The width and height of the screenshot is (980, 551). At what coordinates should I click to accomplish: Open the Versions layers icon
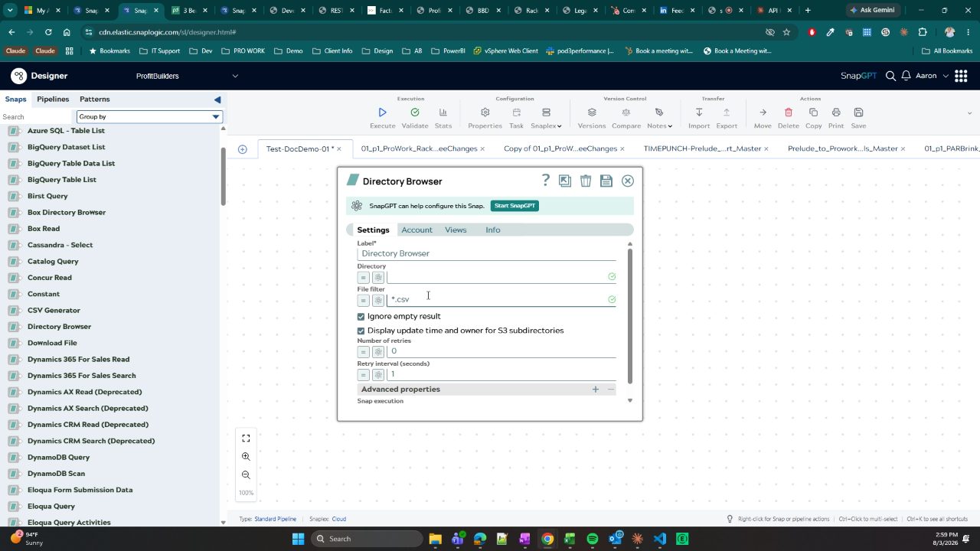[592, 112]
